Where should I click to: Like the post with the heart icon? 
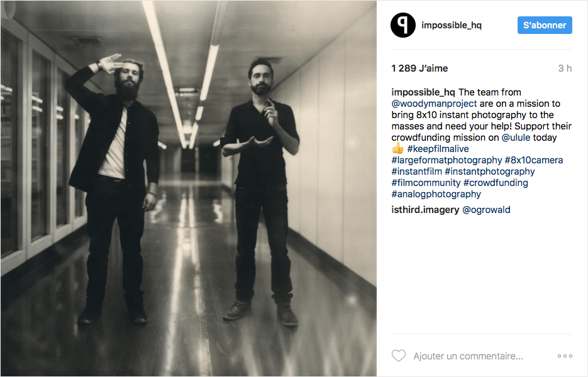coord(398,356)
